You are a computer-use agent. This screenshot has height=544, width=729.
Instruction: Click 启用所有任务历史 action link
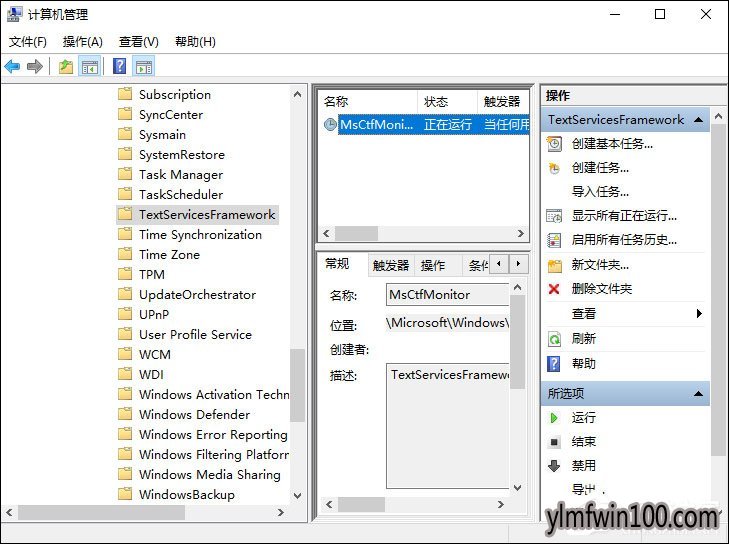pos(624,240)
